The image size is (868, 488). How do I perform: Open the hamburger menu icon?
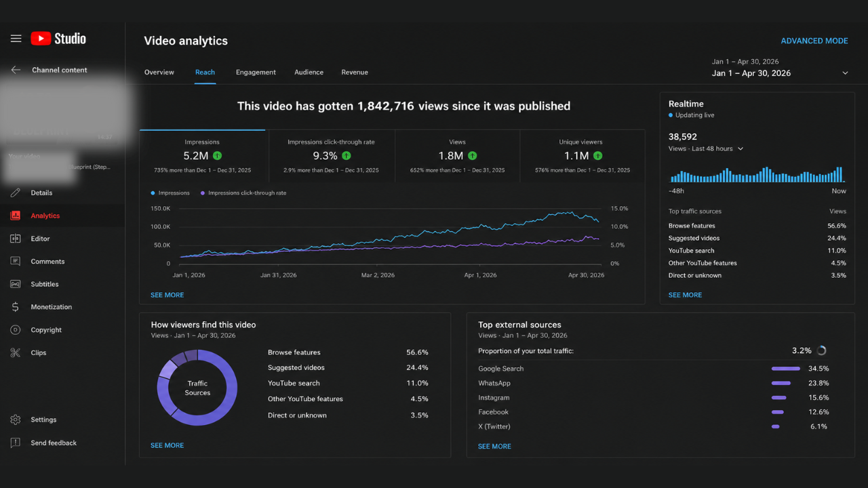(16, 39)
